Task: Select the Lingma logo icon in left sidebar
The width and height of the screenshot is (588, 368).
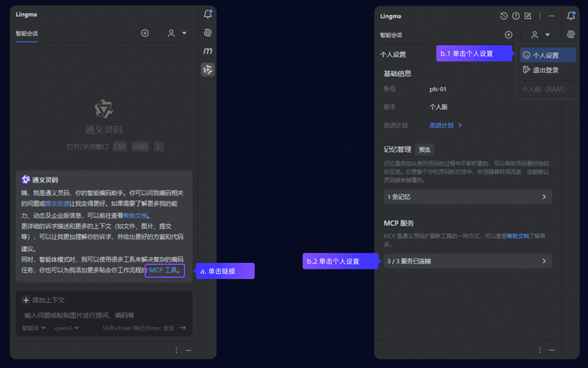Action: pos(207,69)
